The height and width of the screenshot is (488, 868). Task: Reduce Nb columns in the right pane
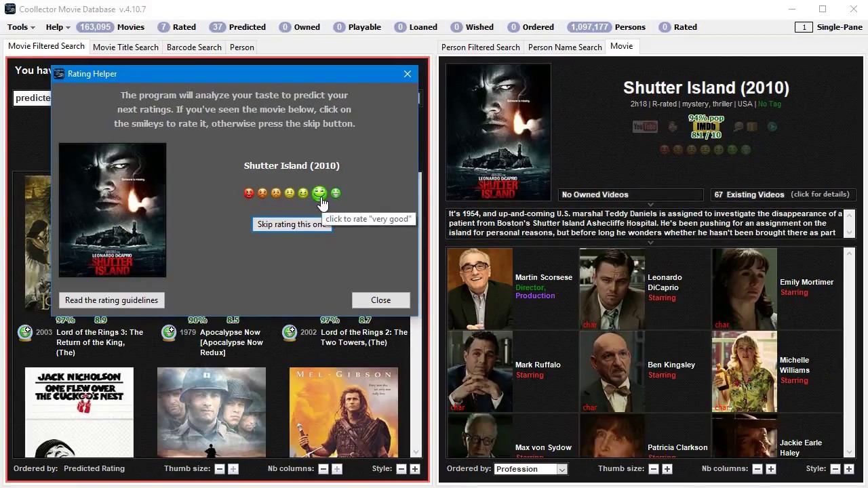[757, 469]
